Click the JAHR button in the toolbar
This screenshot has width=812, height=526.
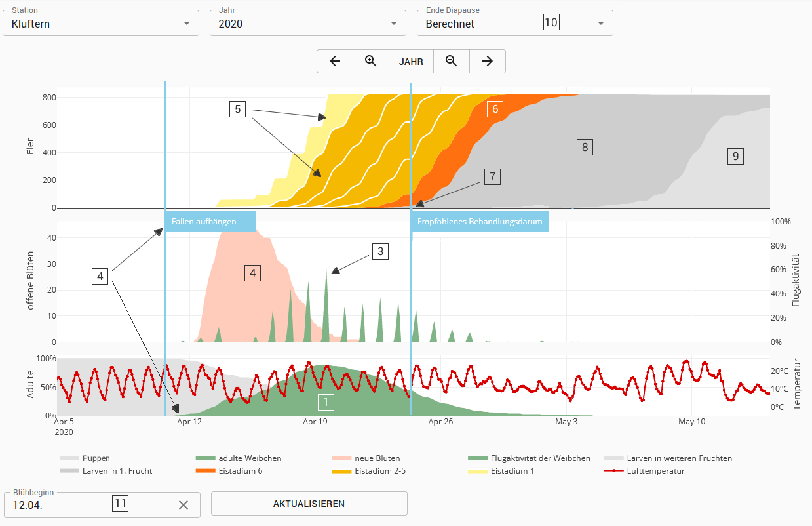412,62
